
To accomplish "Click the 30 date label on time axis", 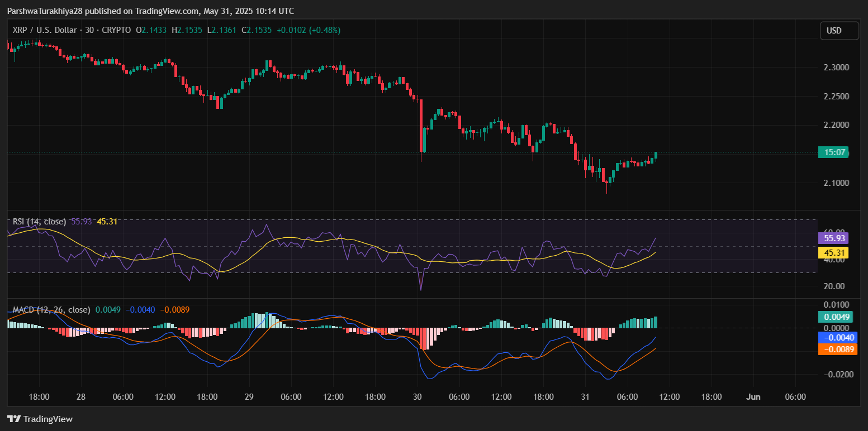I will [x=418, y=397].
